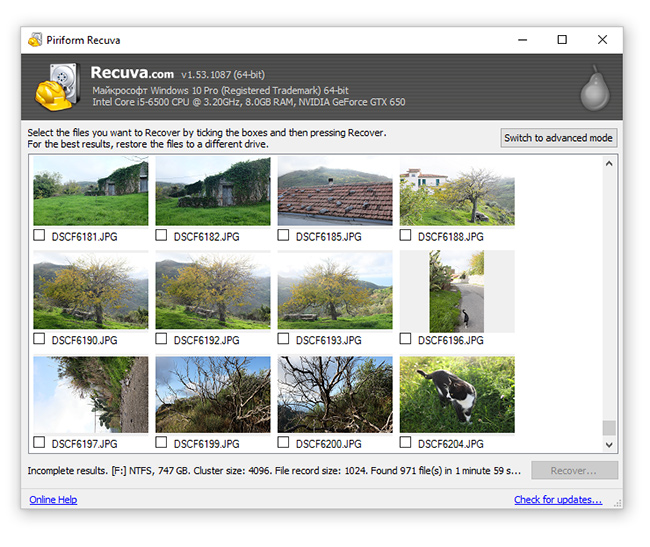The height and width of the screenshot is (547, 650).
Task: Select the rotated DSCF6197.JPG thumbnail
Action: [91, 395]
